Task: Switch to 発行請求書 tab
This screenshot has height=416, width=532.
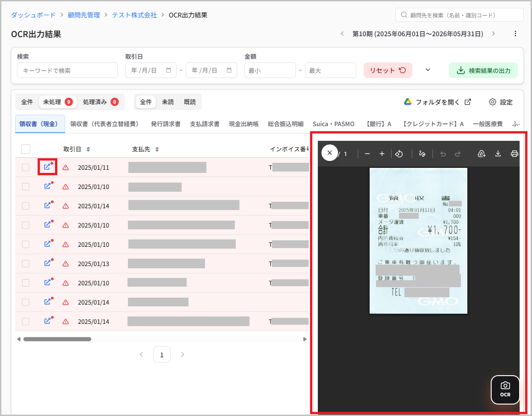Action: tap(166, 124)
